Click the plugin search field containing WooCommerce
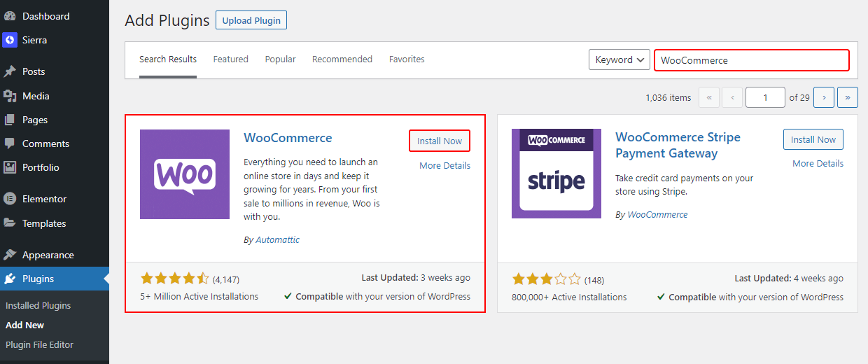The image size is (868, 364). pos(752,60)
